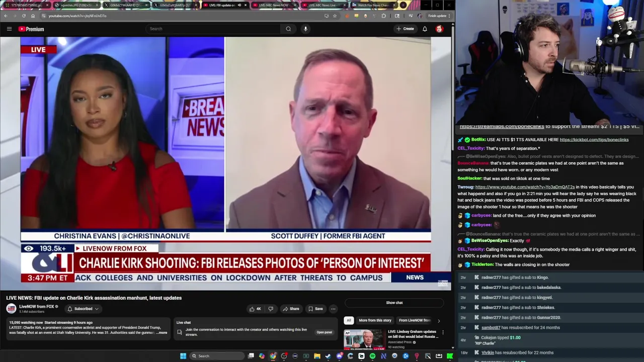Click the Share button
The width and height of the screenshot is (644, 362).
[x=291, y=309]
